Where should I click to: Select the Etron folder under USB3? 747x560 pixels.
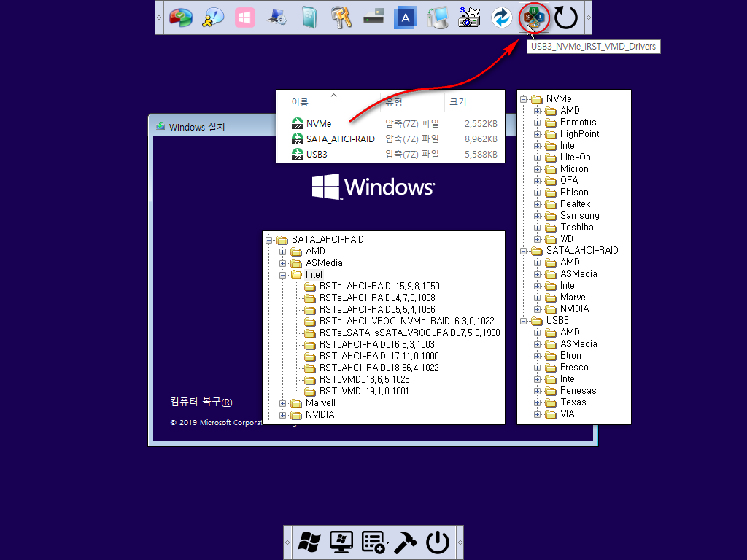point(570,356)
